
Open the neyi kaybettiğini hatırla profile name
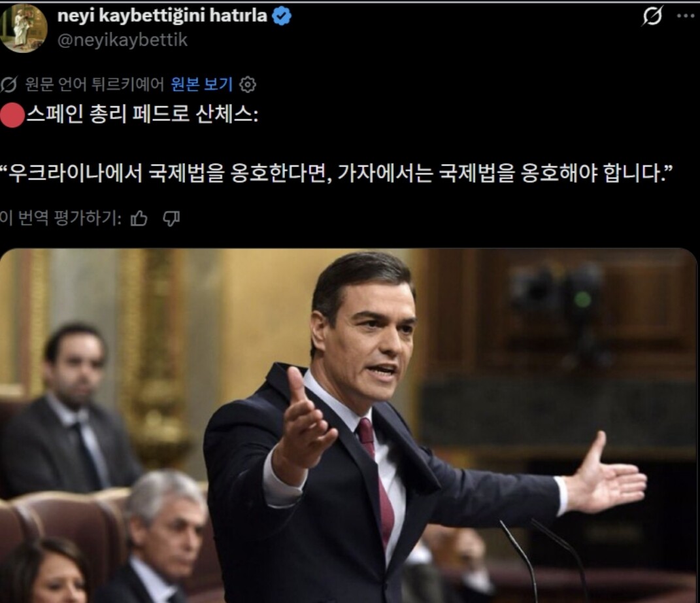point(163,16)
